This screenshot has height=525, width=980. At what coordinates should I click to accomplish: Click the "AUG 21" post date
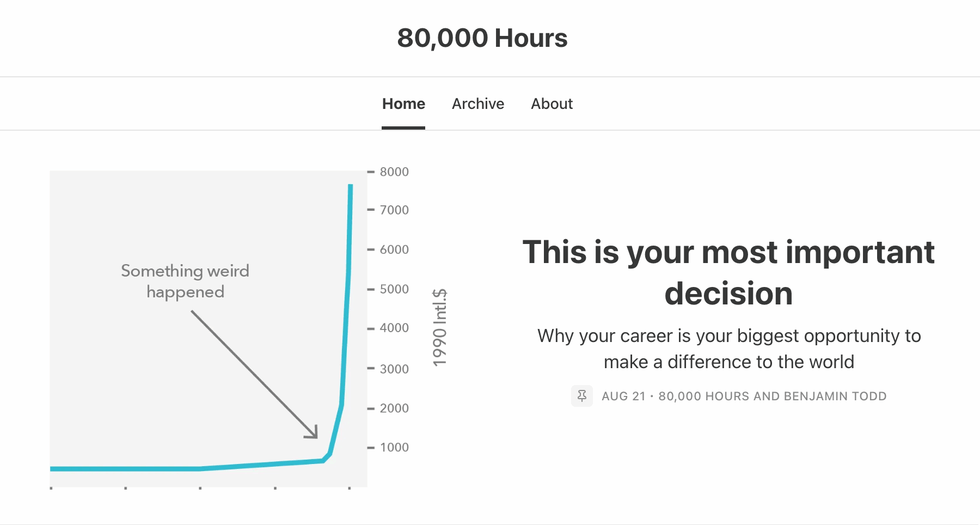click(623, 396)
